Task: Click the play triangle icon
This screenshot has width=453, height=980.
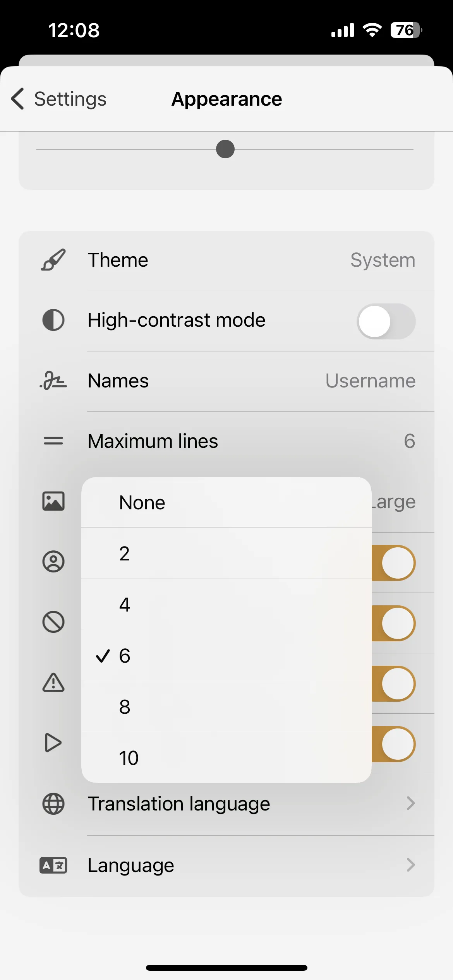Action: tap(53, 743)
